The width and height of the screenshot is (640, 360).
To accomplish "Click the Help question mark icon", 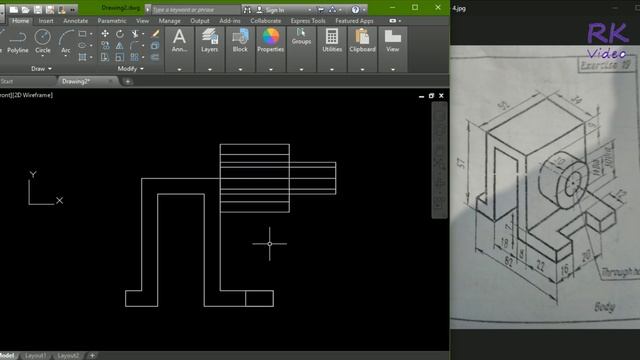I will [x=355, y=9].
